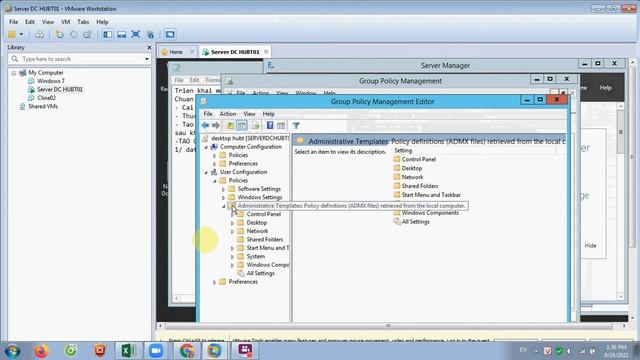Select Windows Components in Setting list
Image resolution: width=640 pixels, height=360 pixels.
pyautogui.click(x=430, y=213)
